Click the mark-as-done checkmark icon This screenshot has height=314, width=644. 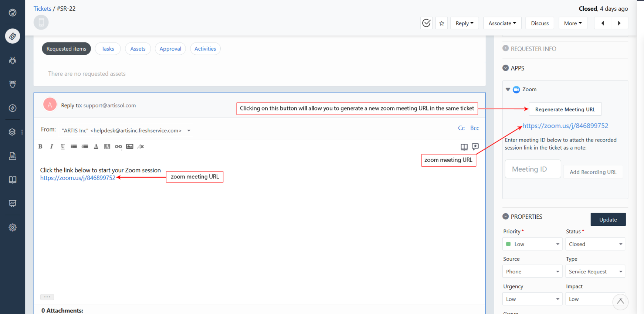(426, 23)
